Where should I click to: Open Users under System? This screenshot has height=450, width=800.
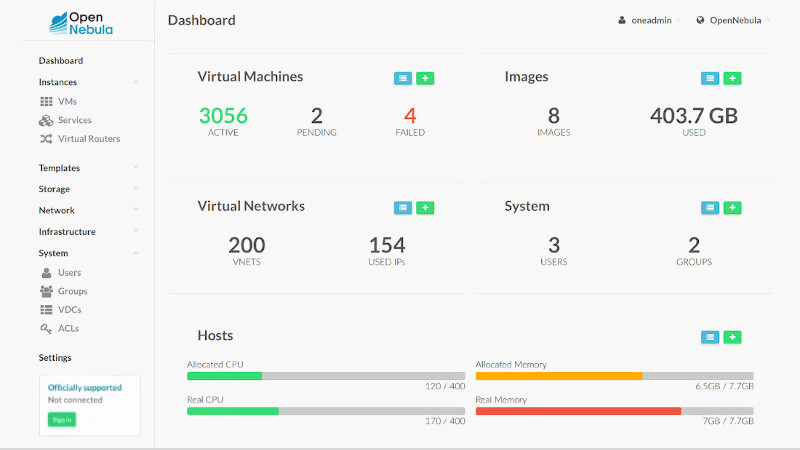[x=69, y=273]
